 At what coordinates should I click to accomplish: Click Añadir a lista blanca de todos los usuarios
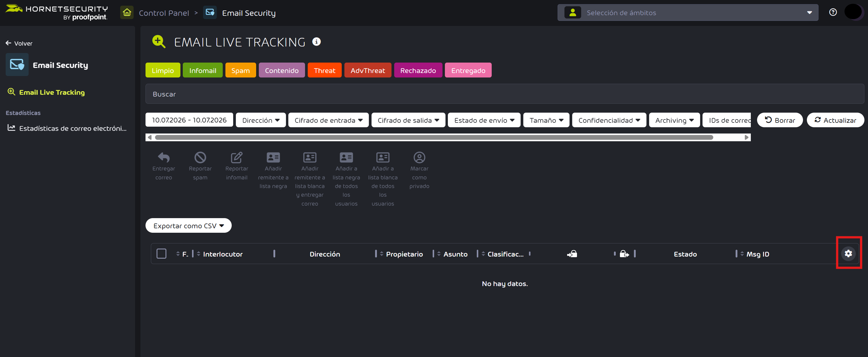[x=383, y=157]
